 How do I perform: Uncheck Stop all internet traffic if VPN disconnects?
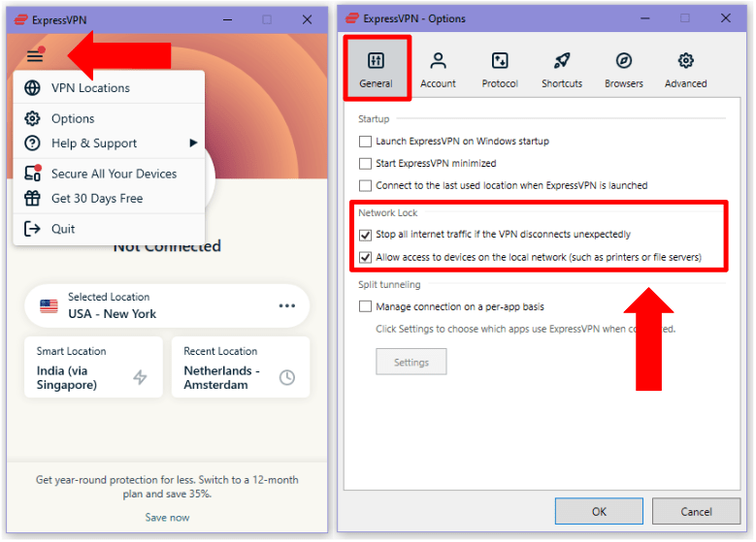click(366, 235)
